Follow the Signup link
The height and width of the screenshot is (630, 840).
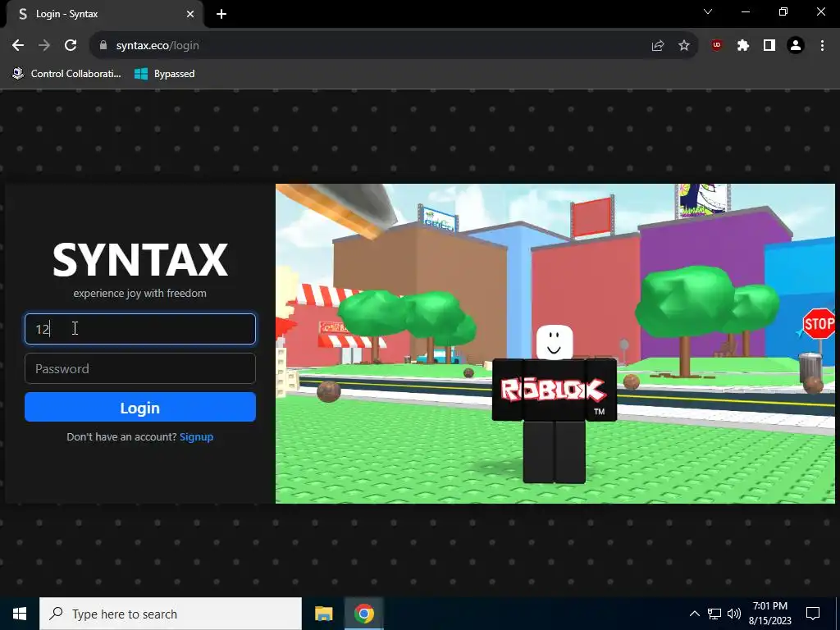pos(196,436)
